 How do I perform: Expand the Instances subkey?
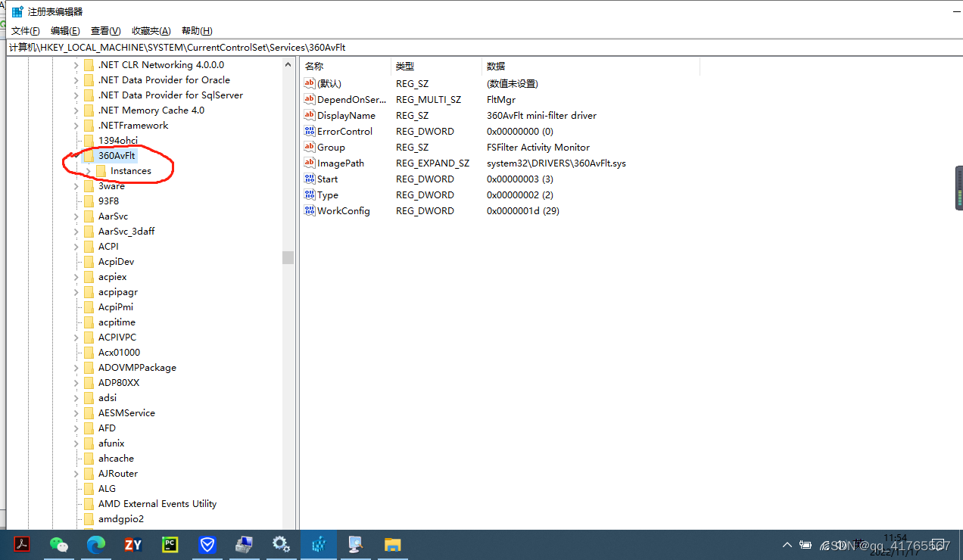88,171
